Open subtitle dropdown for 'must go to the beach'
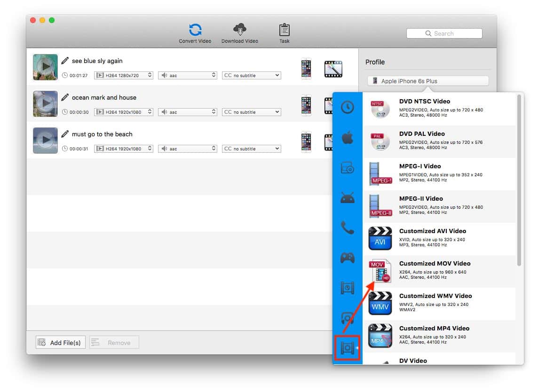Image resolution: width=538 pixels, height=392 pixels. click(x=252, y=149)
